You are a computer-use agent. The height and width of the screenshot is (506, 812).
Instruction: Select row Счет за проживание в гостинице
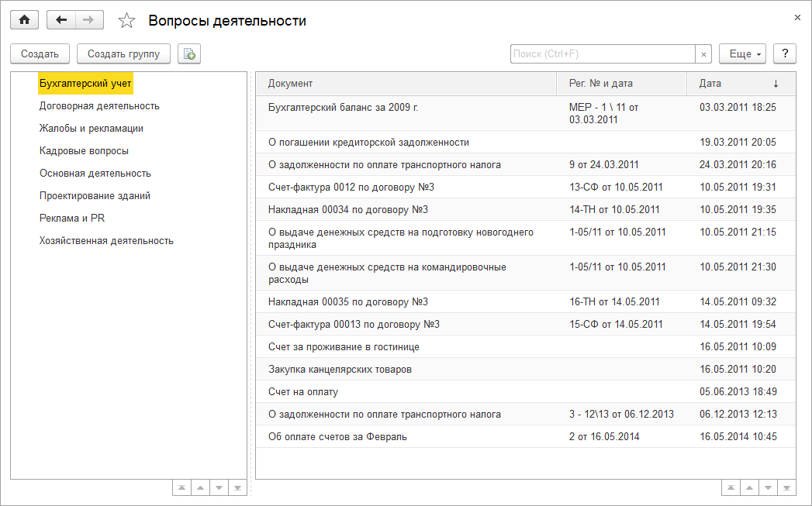click(x=526, y=346)
